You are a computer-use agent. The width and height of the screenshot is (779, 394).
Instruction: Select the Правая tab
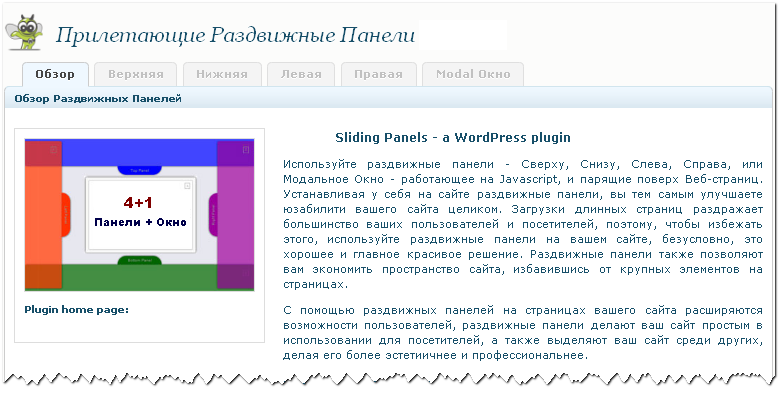[x=379, y=75]
